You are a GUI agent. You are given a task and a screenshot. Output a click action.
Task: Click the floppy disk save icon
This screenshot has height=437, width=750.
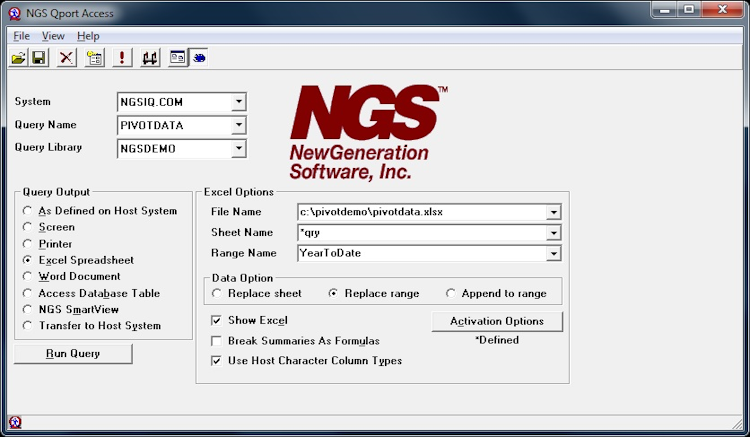39,58
